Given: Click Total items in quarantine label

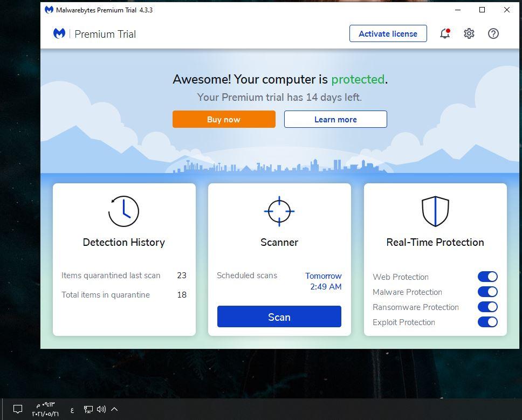Looking at the screenshot, I should click(106, 295).
